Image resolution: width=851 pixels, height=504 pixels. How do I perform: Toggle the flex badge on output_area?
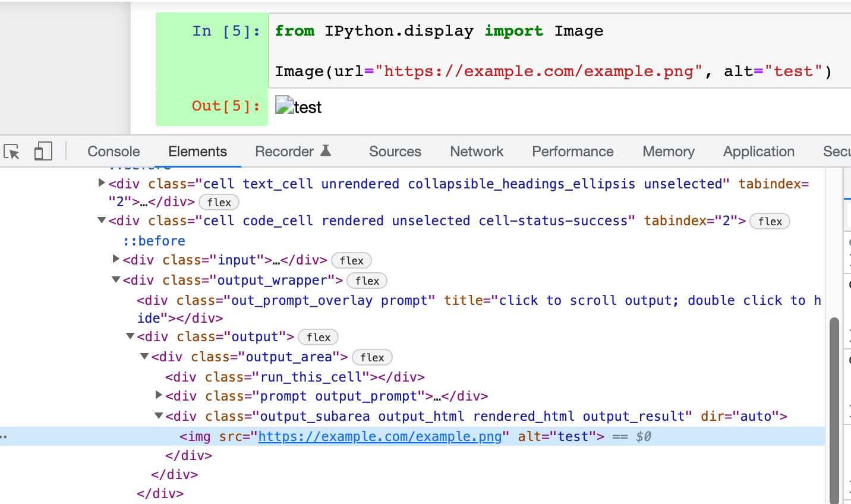pyautogui.click(x=372, y=357)
